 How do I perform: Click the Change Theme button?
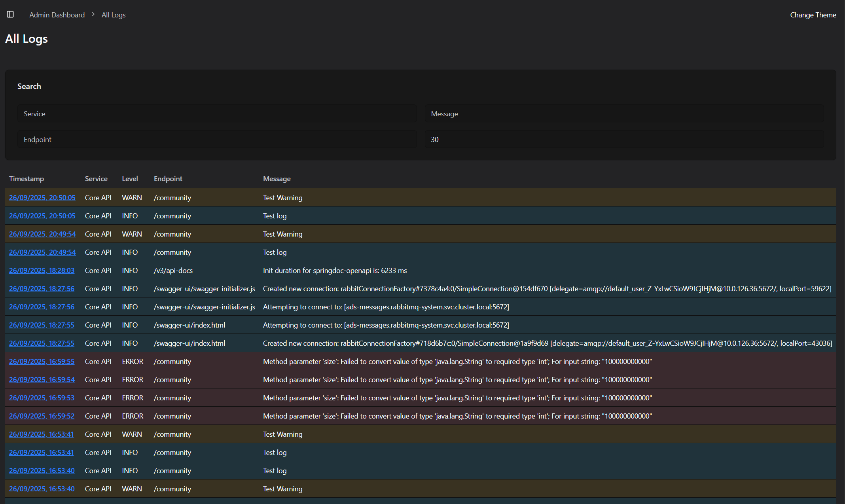click(x=813, y=15)
